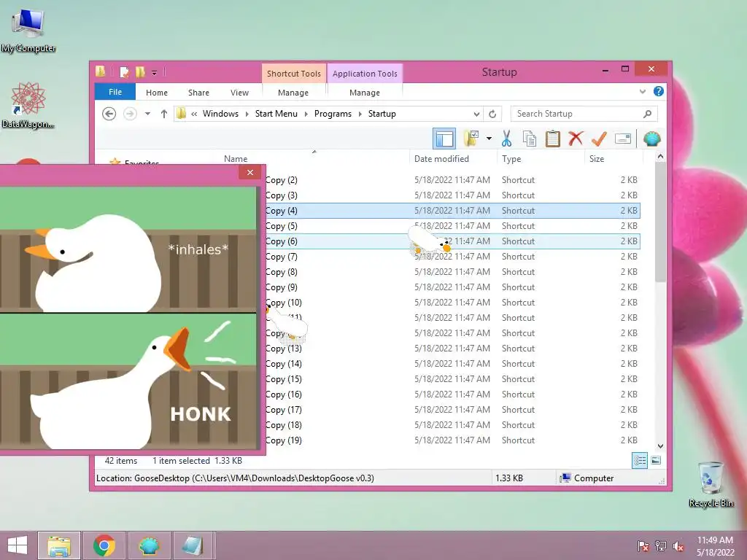
Task: Click the red X Delete icon
Action: pos(576,139)
